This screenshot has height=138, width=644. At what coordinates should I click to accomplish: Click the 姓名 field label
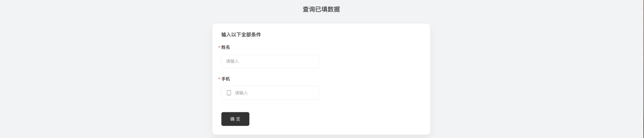226,47
